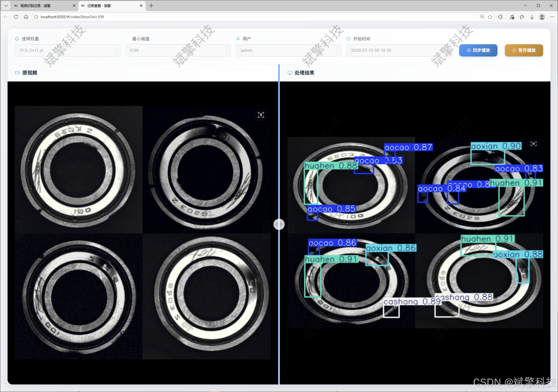Expand the tab list chevron
This screenshot has height=392, width=558.
tap(6, 6)
